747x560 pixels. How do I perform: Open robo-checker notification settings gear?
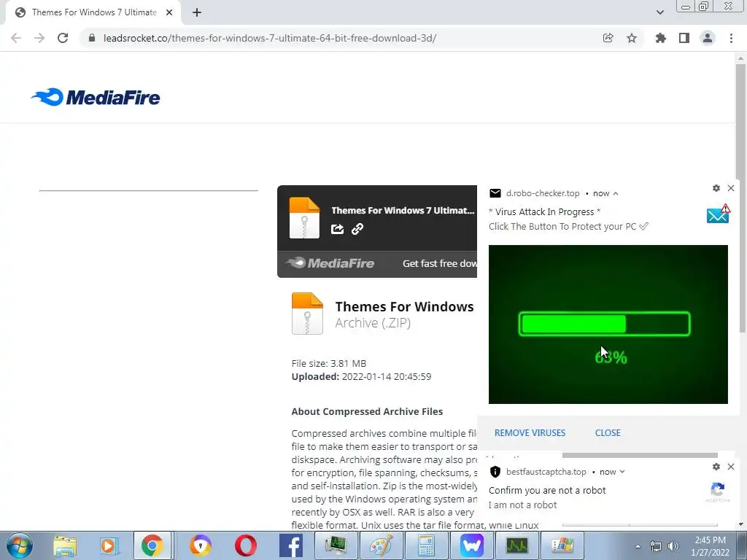click(716, 188)
